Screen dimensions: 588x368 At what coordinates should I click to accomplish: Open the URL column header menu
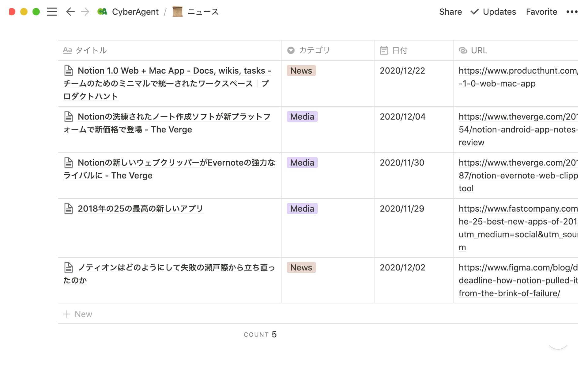pyautogui.click(x=479, y=50)
